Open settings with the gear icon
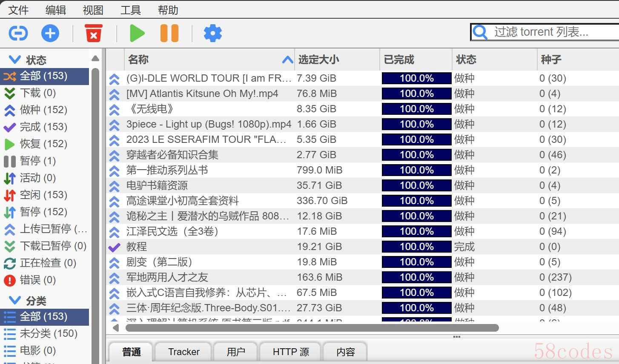This screenshot has width=619, height=364. coord(213,33)
